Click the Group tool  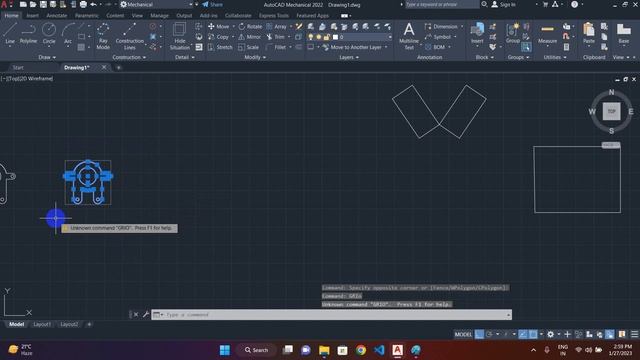(513, 33)
